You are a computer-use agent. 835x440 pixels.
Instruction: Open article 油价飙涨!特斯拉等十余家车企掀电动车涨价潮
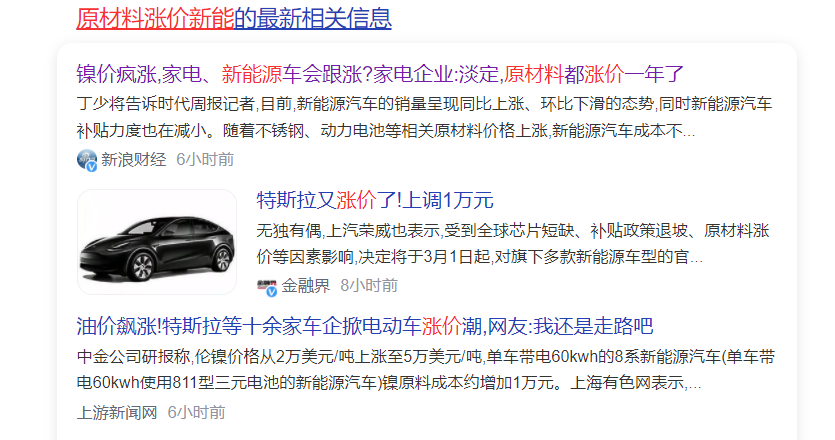coord(365,326)
